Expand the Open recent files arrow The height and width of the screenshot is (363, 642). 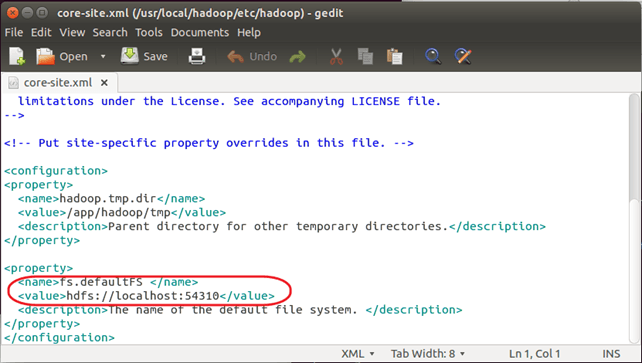[103, 56]
